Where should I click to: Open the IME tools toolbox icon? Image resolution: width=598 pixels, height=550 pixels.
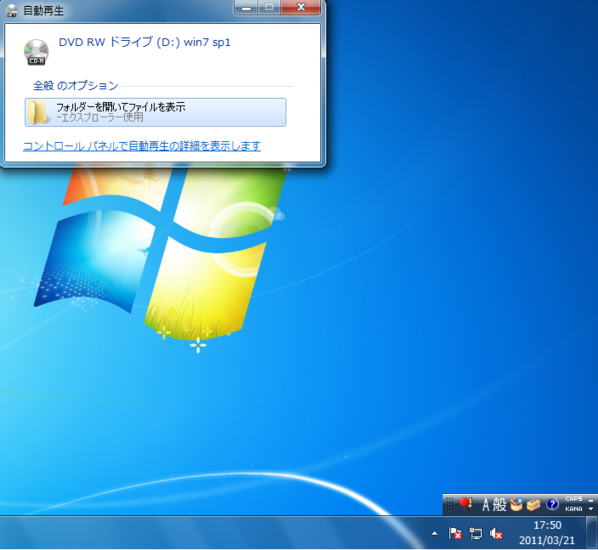534,505
